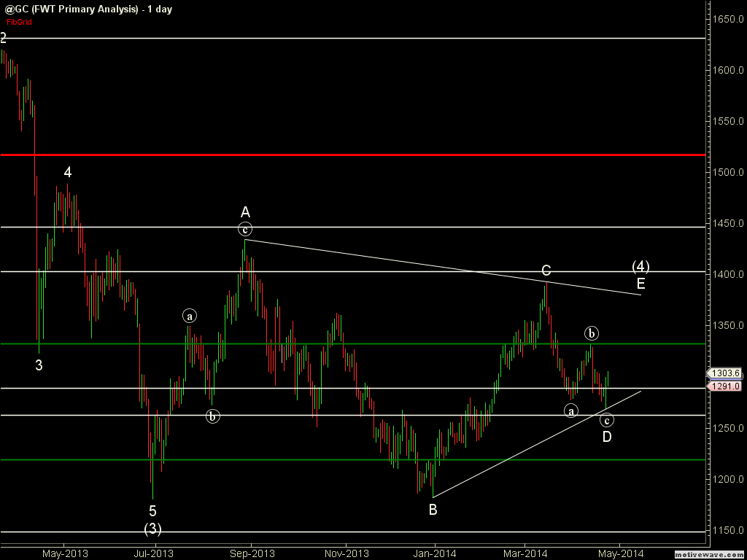Select wave label E below the (4) label
This screenshot has height=560, width=747.
(640, 283)
